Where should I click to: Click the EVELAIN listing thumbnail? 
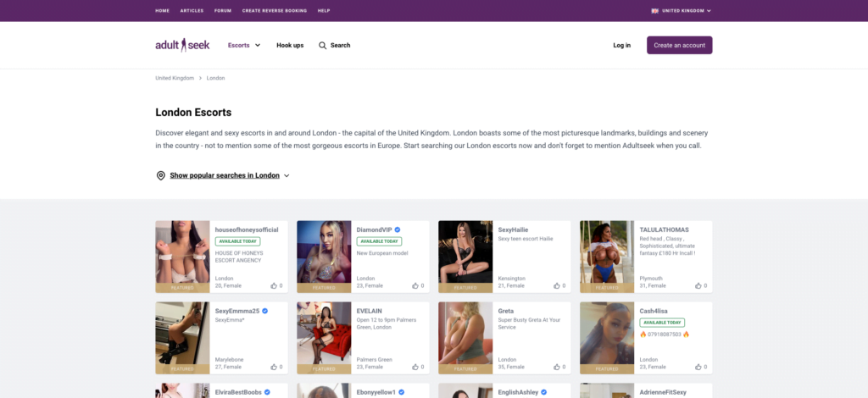324,338
